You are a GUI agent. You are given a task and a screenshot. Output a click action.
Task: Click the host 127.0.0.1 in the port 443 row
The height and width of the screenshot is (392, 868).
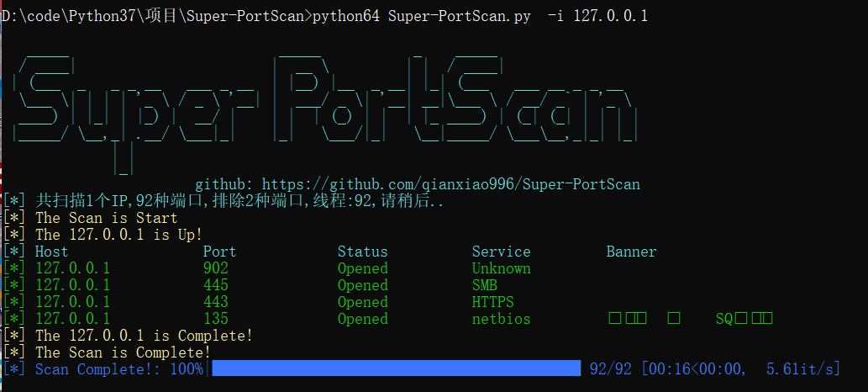[x=72, y=302]
